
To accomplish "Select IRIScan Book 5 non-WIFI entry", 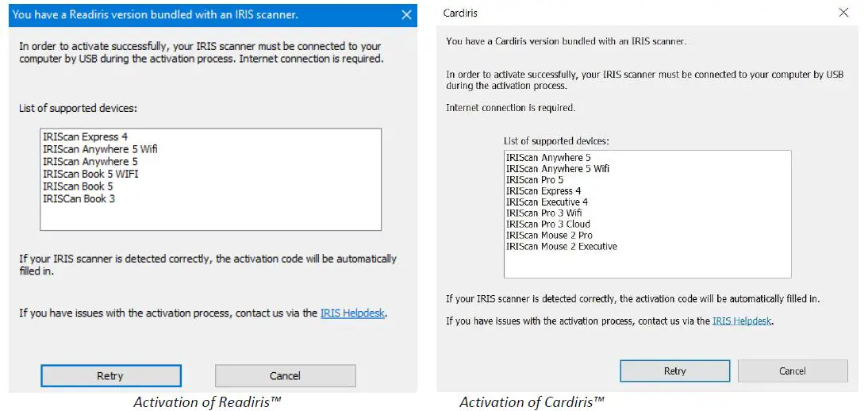I will pyautogui.click(x=78, y=186).
